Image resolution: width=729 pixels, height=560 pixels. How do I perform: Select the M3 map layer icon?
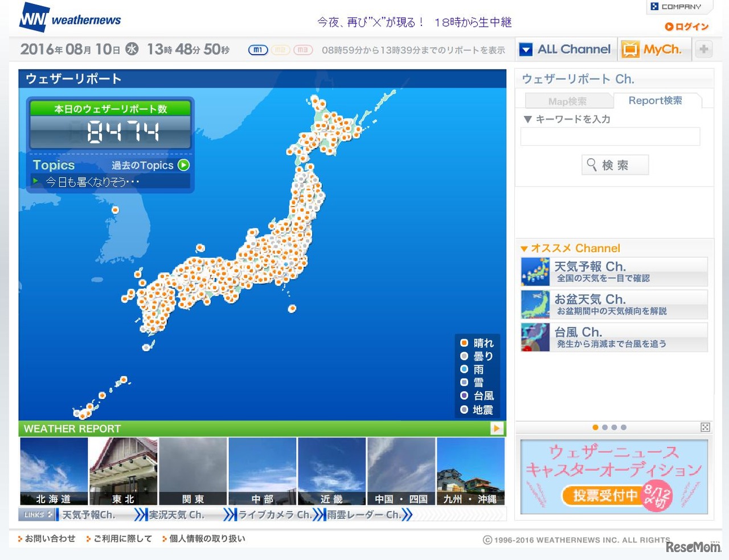point(302,50)
